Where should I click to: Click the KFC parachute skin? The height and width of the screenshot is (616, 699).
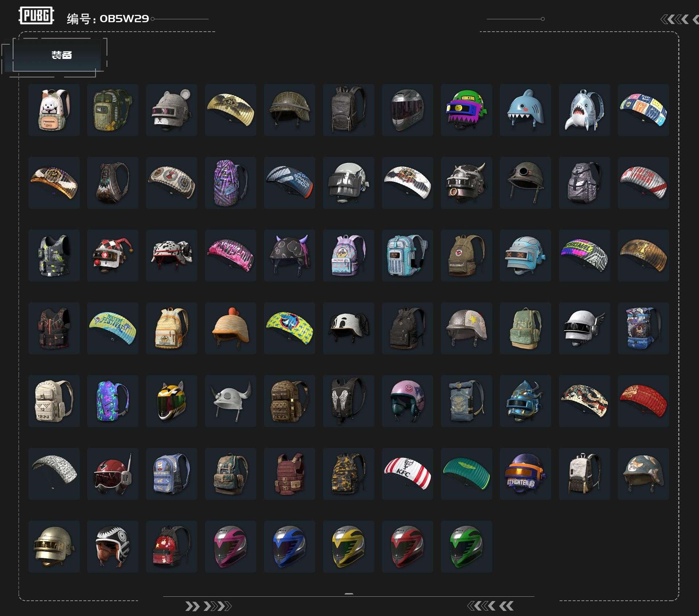pos(407,473)
